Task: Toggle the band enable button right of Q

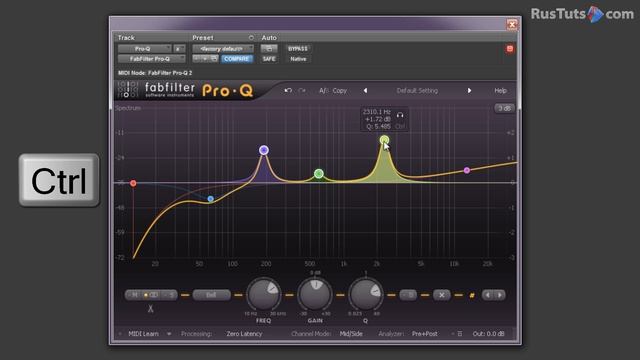Action: 408,295
